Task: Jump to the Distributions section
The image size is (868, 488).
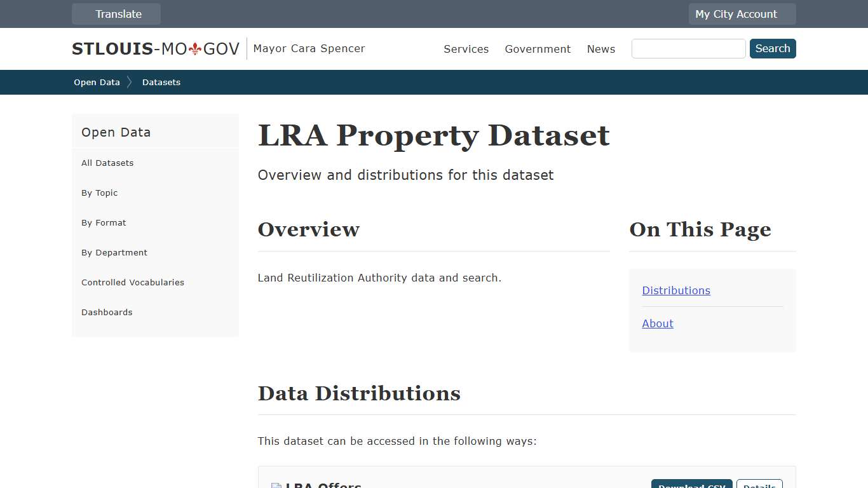Action: [675, 290]
